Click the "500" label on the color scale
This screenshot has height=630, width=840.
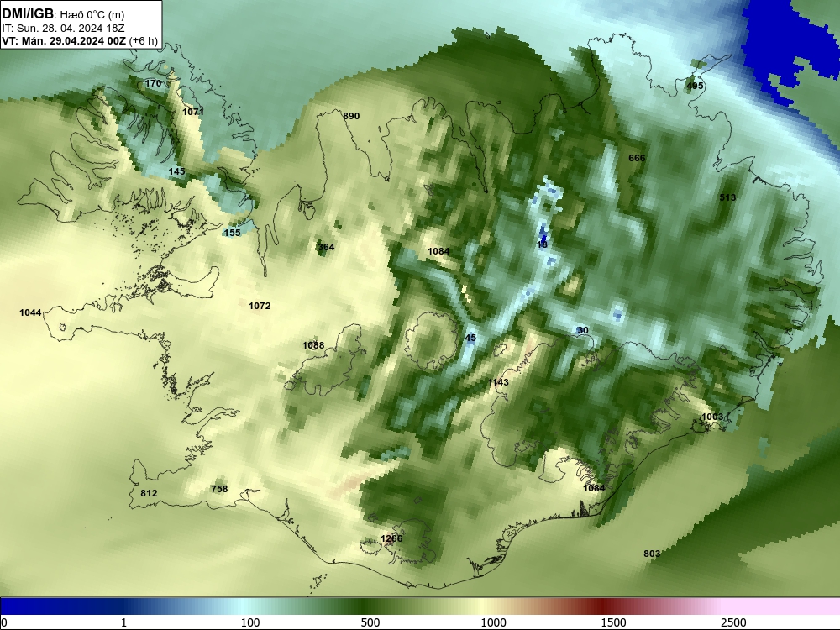(370, 622)
